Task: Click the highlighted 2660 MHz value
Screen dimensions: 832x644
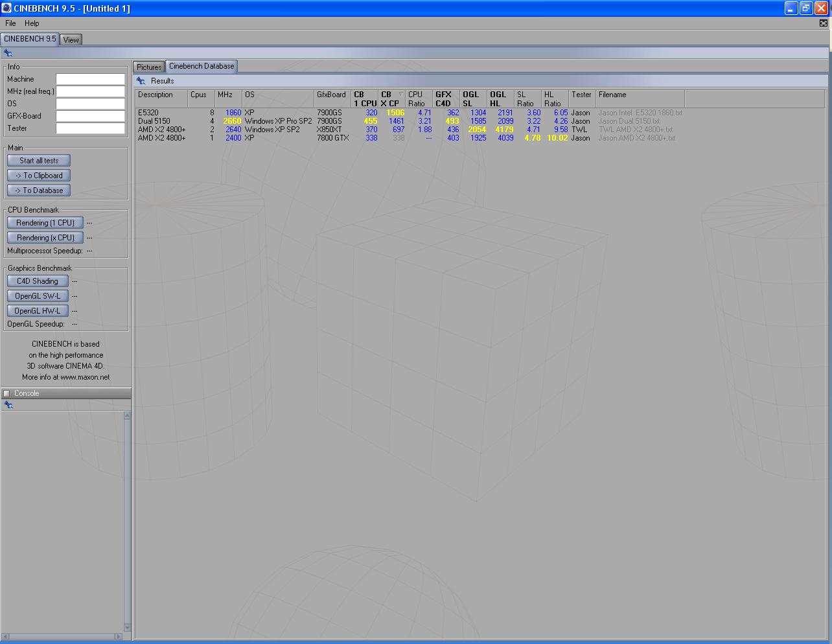Action: (232, 121)
